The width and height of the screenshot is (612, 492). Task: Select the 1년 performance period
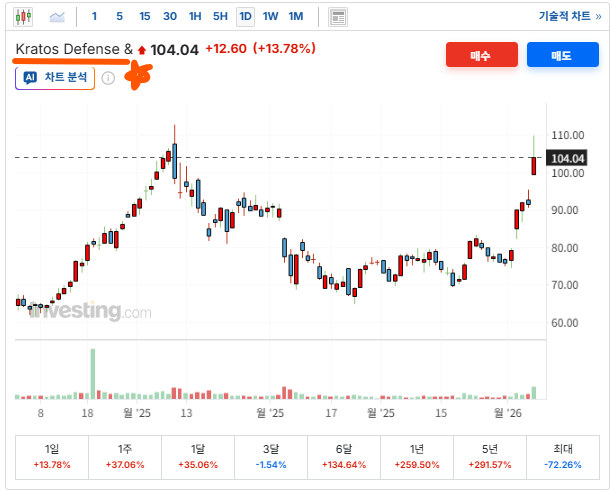pos(417,457)
